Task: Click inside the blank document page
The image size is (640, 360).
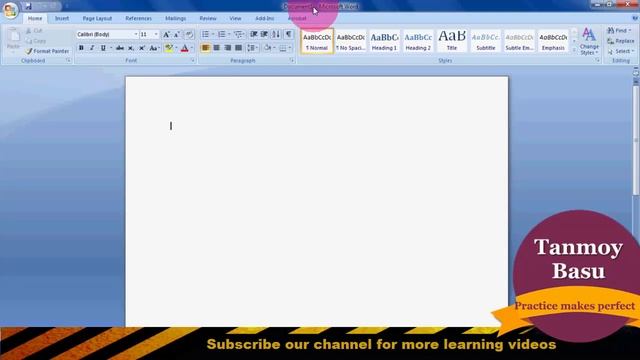Action: 317,201
